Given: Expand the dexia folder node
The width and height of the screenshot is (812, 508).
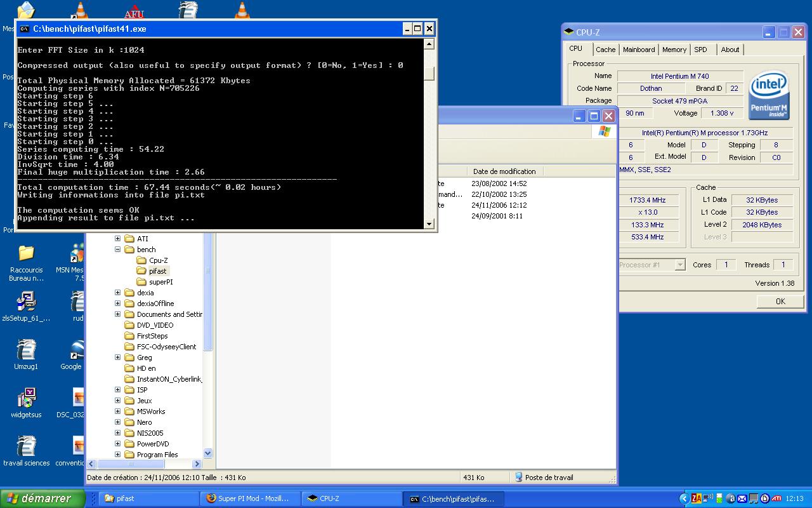Looking at the screenshot, I should click(117, 293).
